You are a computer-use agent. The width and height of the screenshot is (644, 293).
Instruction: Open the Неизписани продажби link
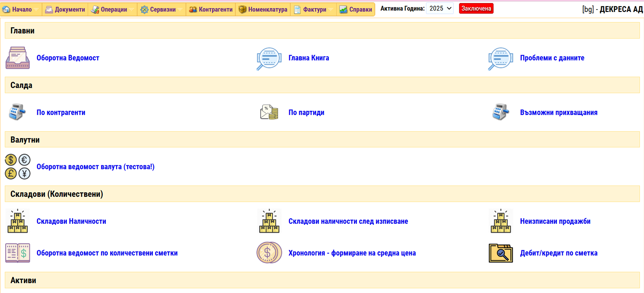coord(555,221)
